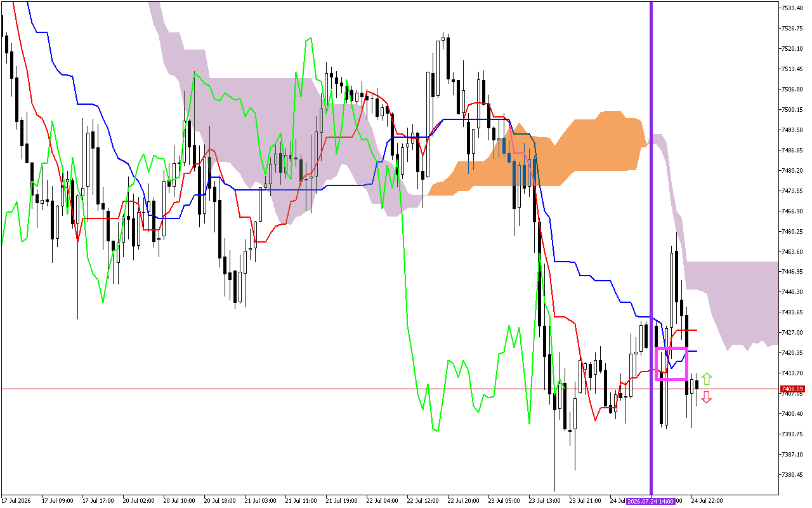Click the red down arrow marker
The height and width of the screenshot is (508, 812).
pyautogui.click(x=707, y=398)
